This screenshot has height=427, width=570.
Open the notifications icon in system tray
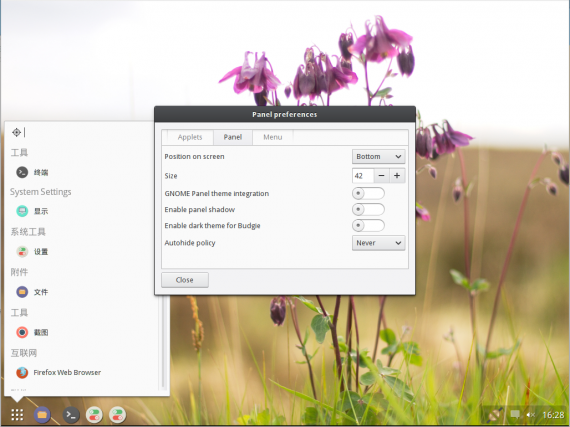(515, 414)
